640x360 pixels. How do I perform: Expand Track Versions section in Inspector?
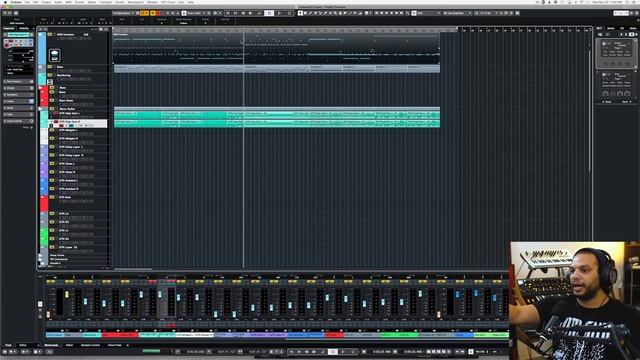(18, 82)
